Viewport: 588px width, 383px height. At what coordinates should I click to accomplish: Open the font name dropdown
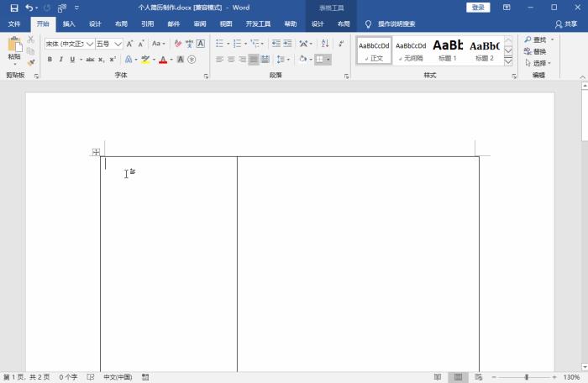(x=89, y=43)
